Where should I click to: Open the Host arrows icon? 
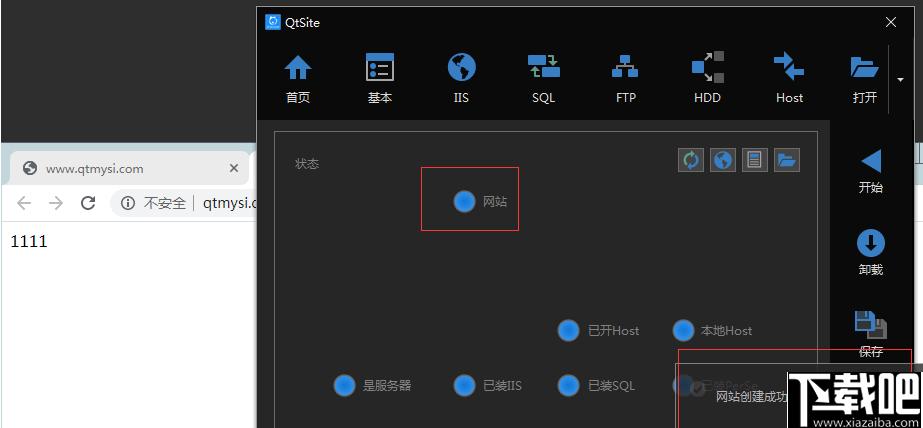pos(789,66)
